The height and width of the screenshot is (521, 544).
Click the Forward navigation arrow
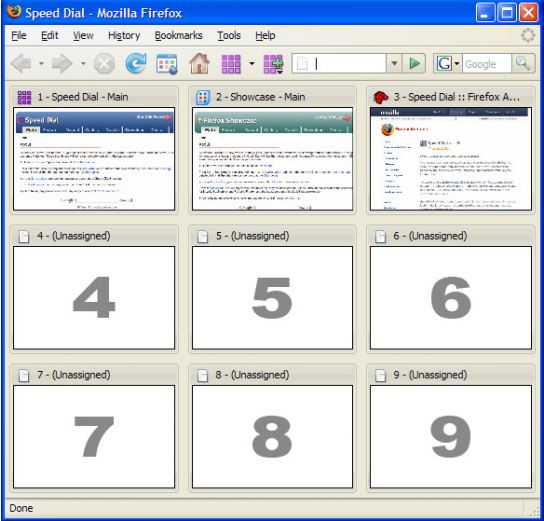pos(62,64)
